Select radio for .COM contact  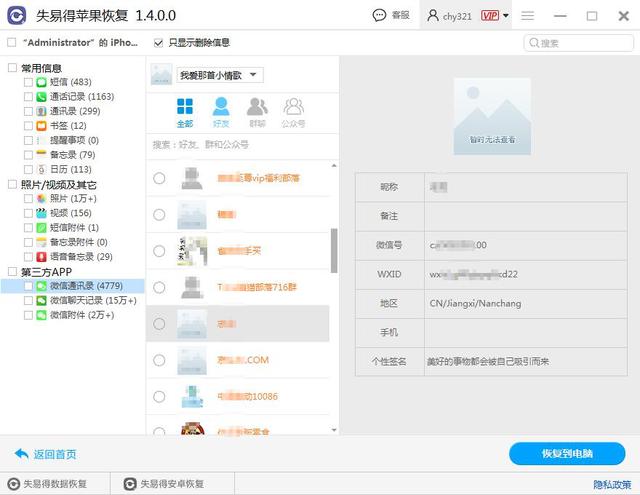click(x=159, y=360)
